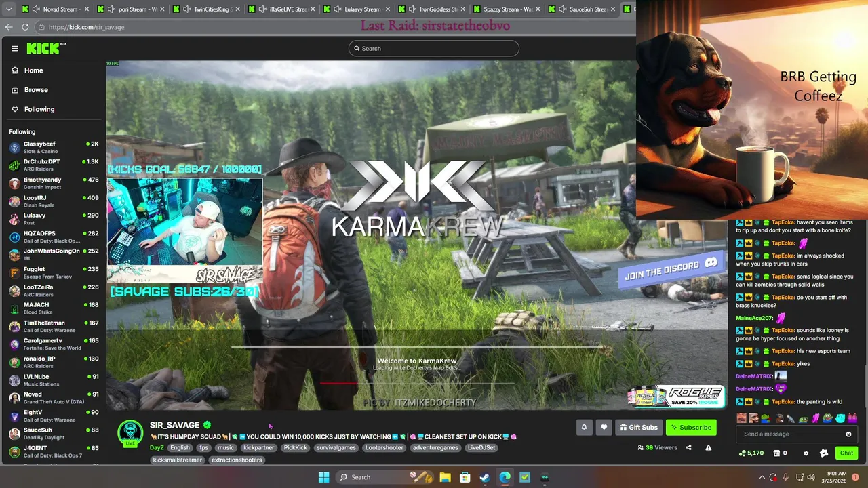Click the heart follow button
Screen dimensions: 868x488
pos(604,427)
